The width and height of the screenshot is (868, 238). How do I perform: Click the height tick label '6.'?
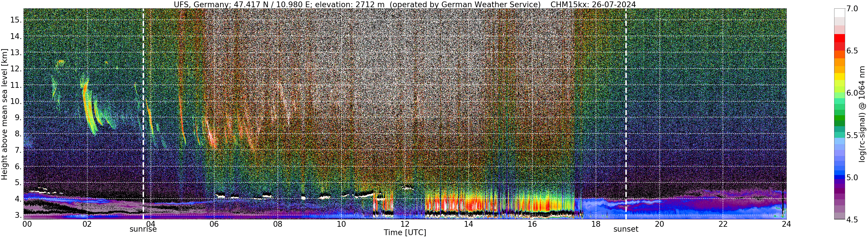coord(18,167)
